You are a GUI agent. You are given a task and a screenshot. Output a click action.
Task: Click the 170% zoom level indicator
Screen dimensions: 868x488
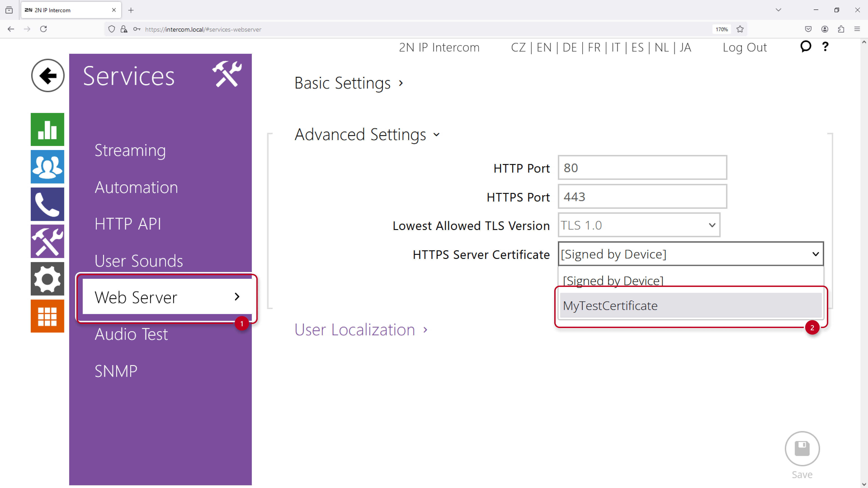pyautogui.click(x=722, y=29)
